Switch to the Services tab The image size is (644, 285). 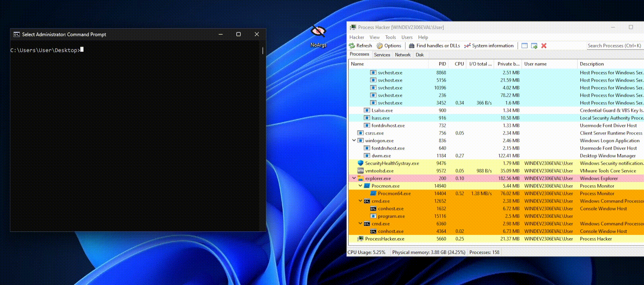pyautogui.click(x=382, y=55)
